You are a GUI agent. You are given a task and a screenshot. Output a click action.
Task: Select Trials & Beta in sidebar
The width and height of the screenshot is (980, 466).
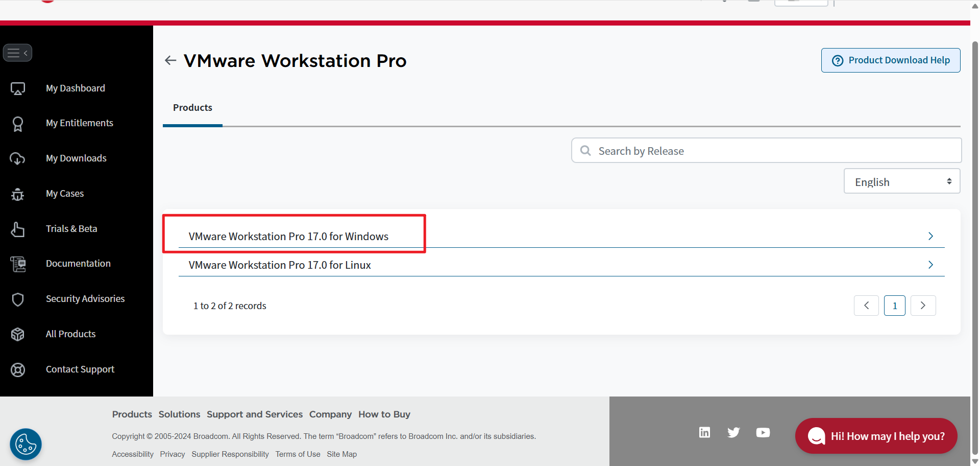71,229
